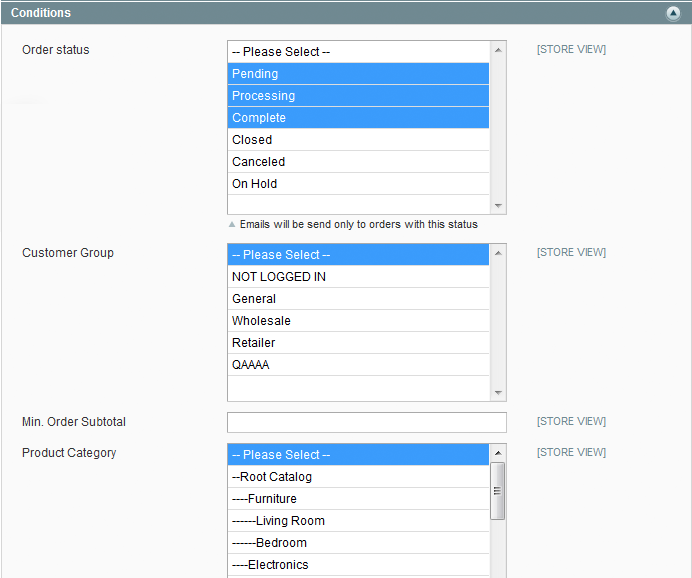Choose Canceled in Order status list

(358, 162)
